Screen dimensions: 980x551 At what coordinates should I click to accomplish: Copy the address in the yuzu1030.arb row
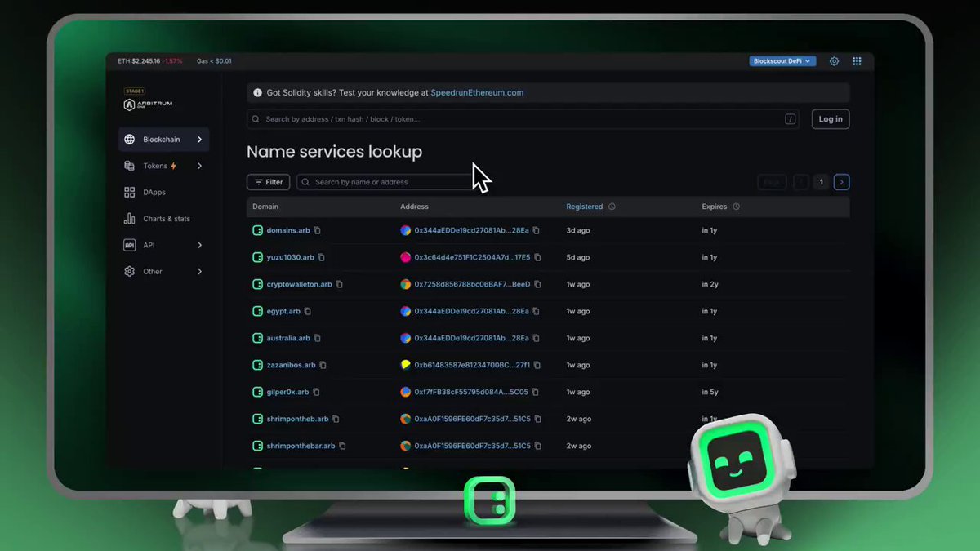coord(538,257)
